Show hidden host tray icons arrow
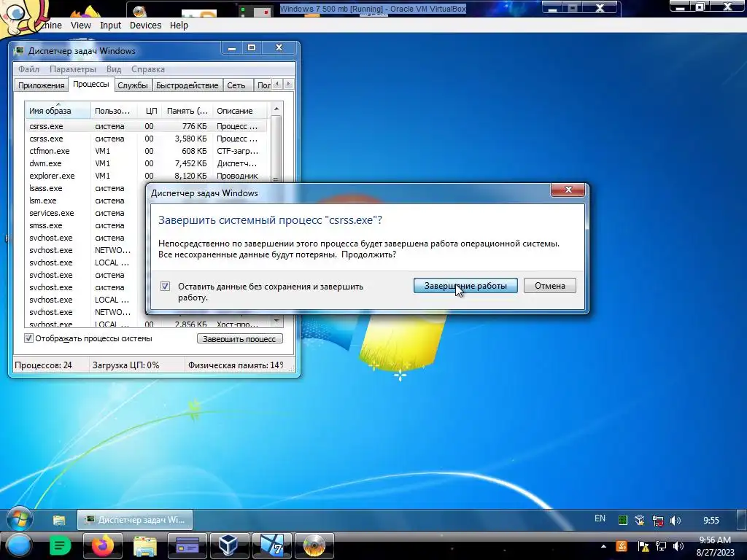The height and width of the screenshot is (560, 747). tap(603, 546)
